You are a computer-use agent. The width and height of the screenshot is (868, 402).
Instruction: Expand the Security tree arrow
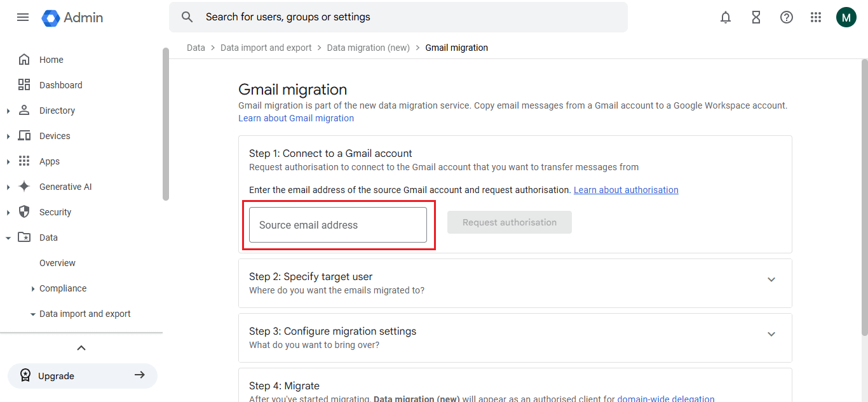coord(8,213)
